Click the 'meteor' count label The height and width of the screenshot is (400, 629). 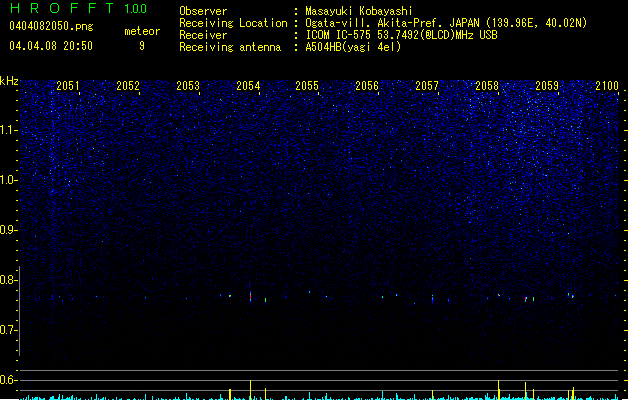pos(142,31)
